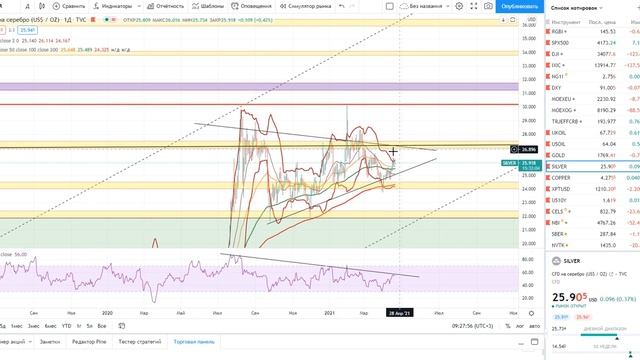Toggle лог logarithmic scale
Image resolution: width=640 pixels, height=360 pixels.
[x=520, y=326]
